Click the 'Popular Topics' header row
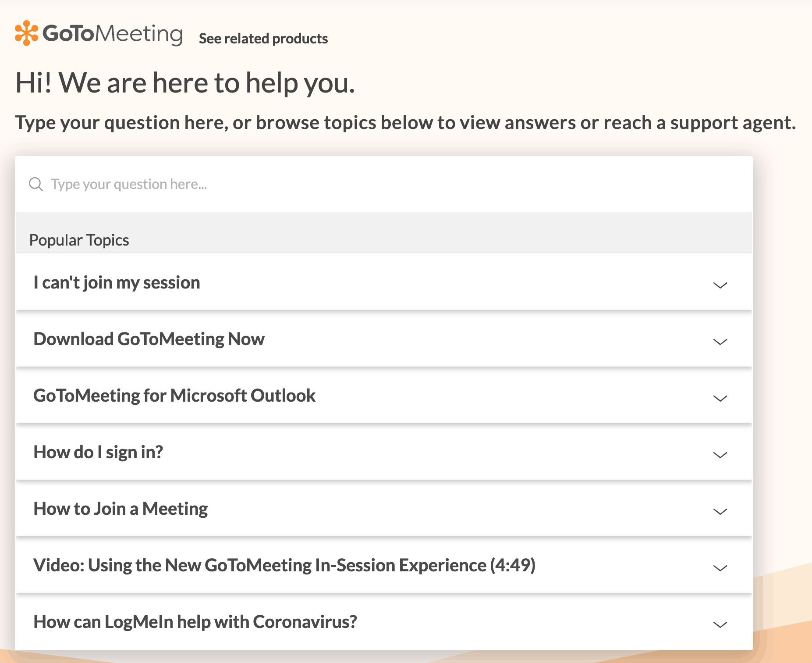 [x=79, y=239]
